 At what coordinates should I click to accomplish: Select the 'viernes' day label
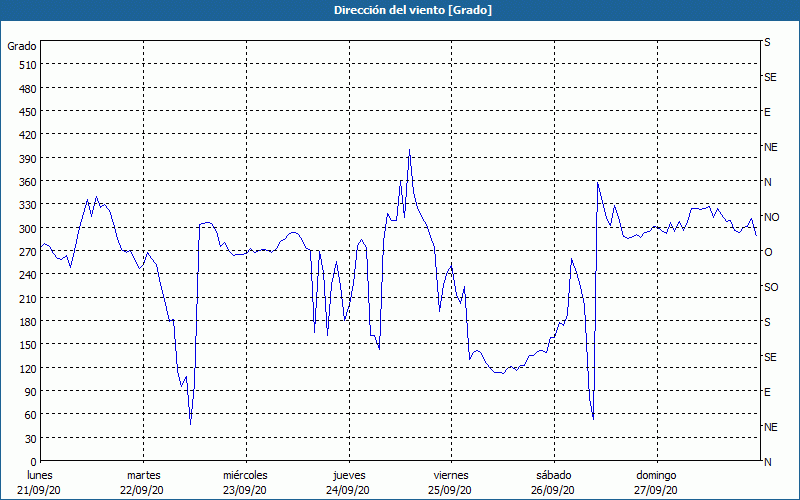coord(451,475)
